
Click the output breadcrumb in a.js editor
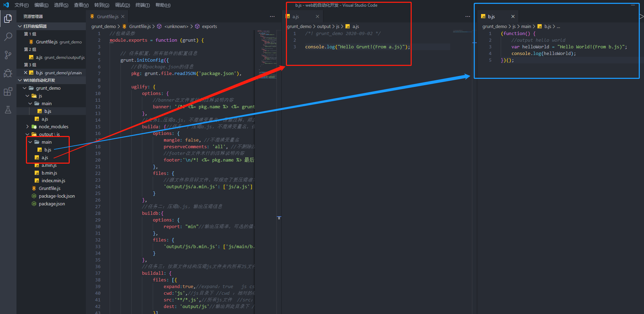pyautogui.click(x=324, y=26)
